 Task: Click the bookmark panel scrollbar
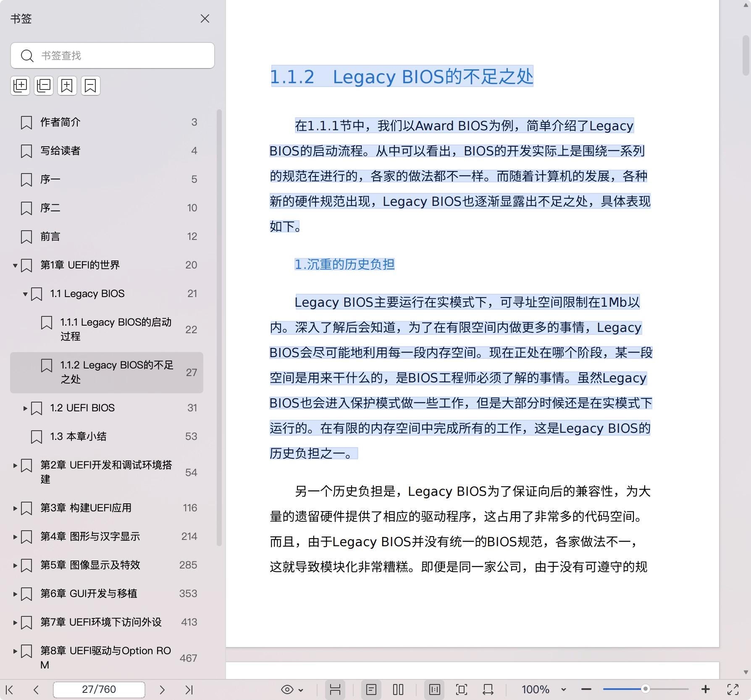[219, 328]
